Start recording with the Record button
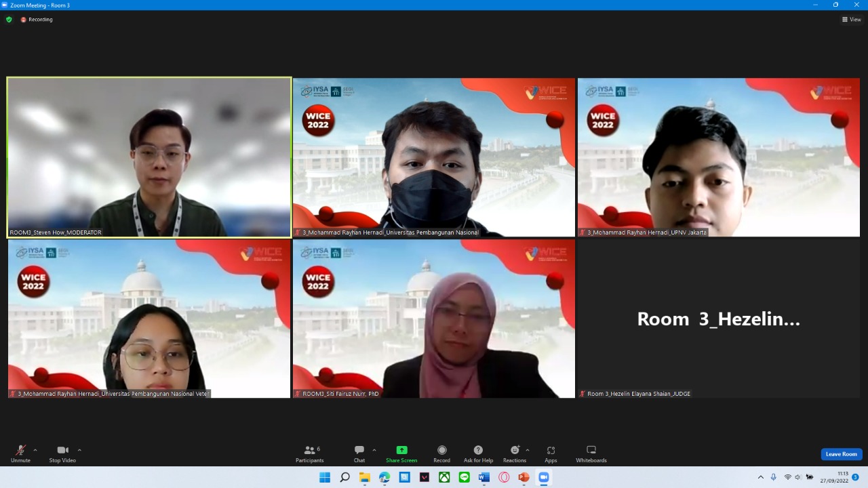This screenshot has height=488, width=868. (441, 453)
